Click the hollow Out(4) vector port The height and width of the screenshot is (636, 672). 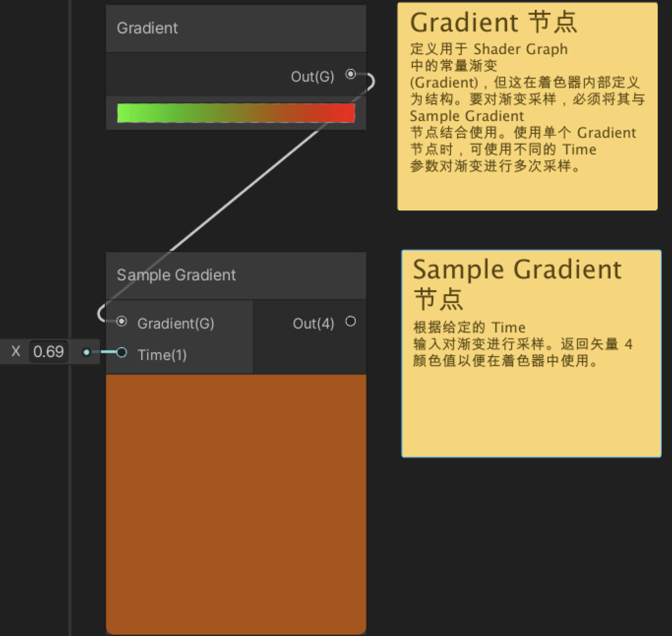coord(351,321)
